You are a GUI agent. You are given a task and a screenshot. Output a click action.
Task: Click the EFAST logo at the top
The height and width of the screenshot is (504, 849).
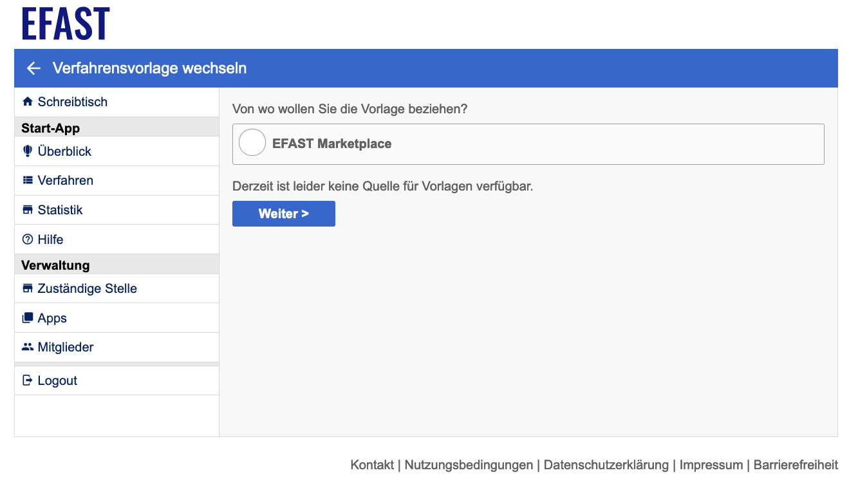[64, 23]
